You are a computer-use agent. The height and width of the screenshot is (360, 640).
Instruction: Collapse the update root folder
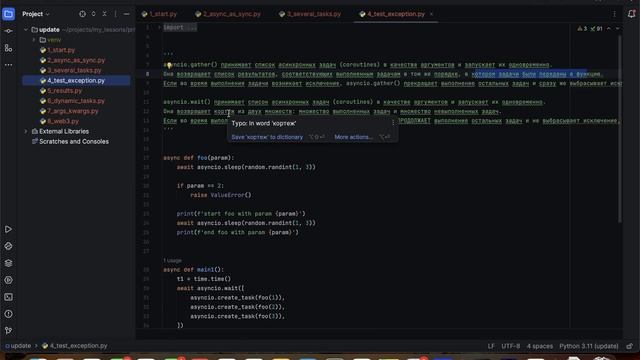[26, 30]
